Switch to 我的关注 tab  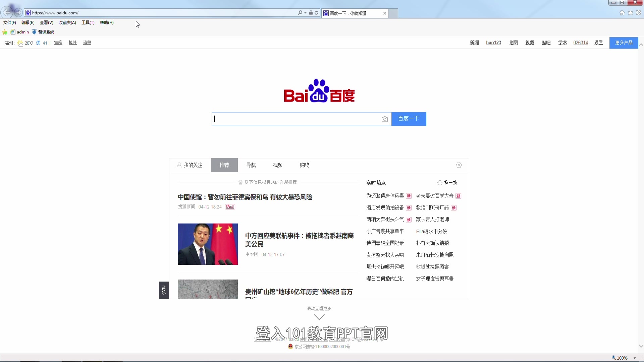(x=190, y=165)
